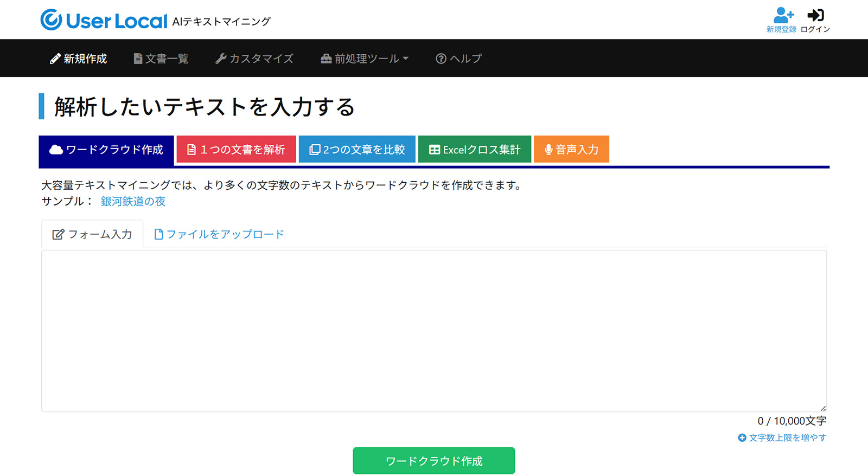The width and height of the screenshot is (868, 476).
Task: Expand the 前処理ツール dropdown menu
Action: pyautogui.click(x=364, y=59)
